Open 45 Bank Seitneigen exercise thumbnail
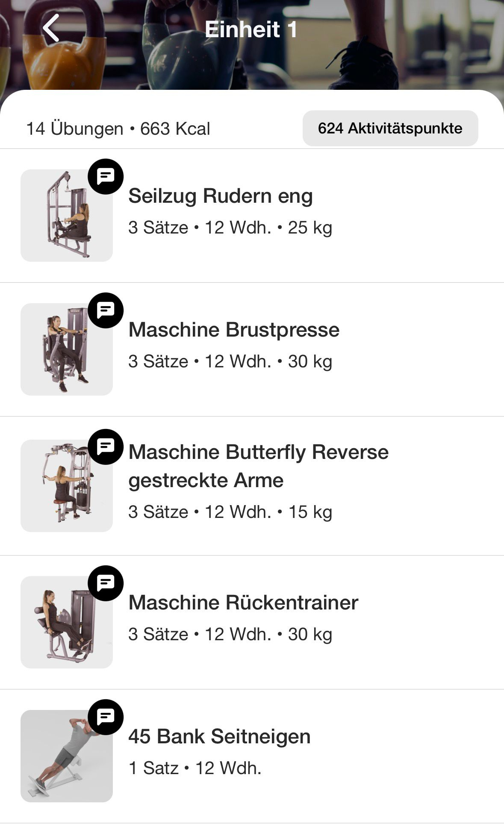 pos(67,756)
